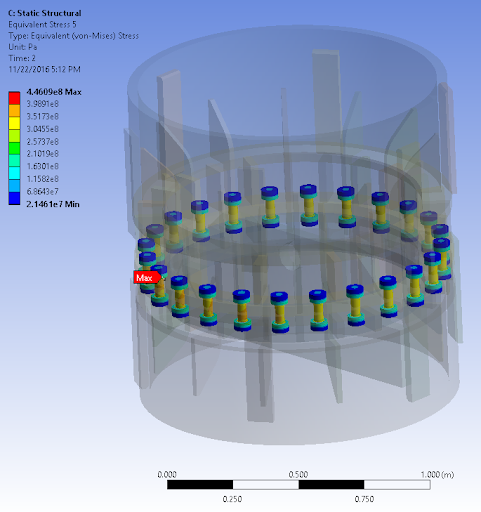Select the red legend color band
This screenshot has width=481, height=512.
point(14,98)
